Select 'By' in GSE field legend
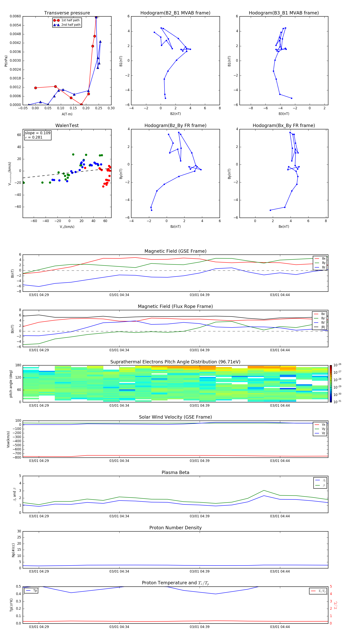Image resolution: width=351 pixels, height=644 pixels. 320,263
